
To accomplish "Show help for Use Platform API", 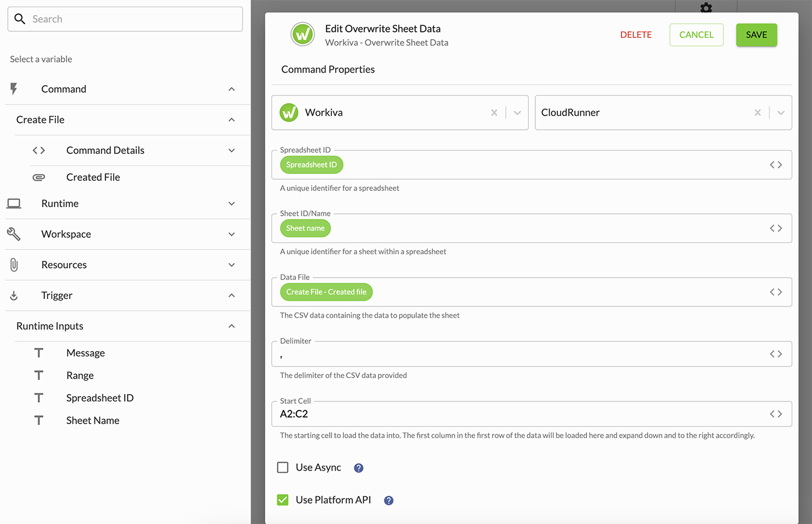I will [x=389, y=501].
